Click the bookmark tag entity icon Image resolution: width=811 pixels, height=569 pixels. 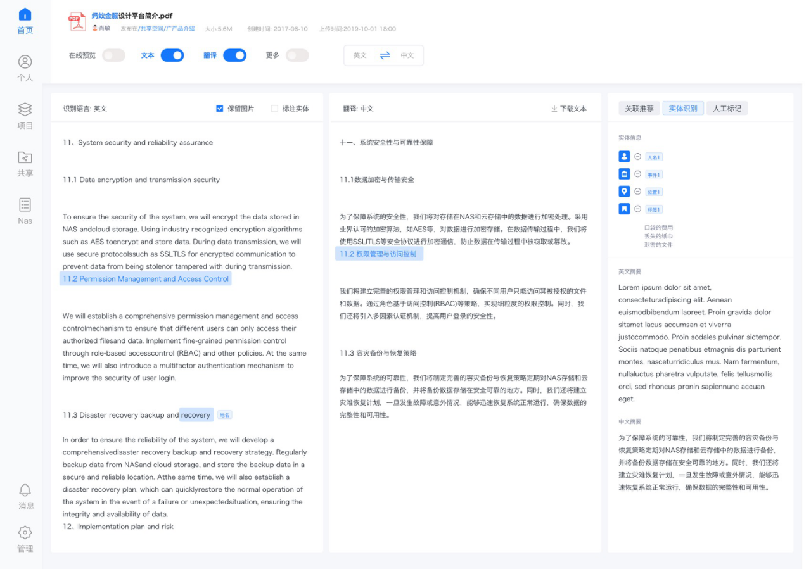(x=624, y=208)
